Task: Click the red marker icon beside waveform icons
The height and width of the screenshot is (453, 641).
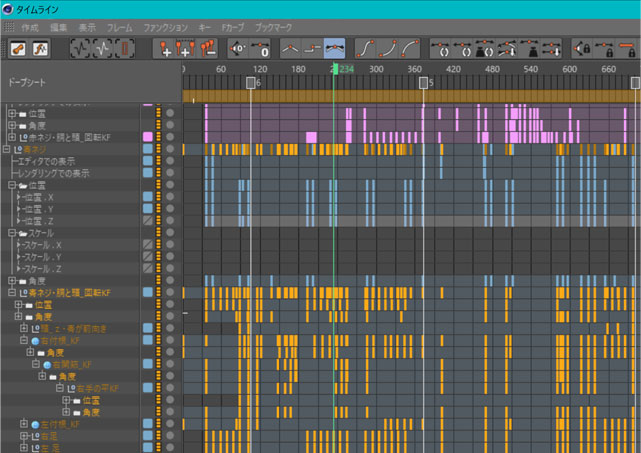Action: pyautogui.click(x=125, y=48)
